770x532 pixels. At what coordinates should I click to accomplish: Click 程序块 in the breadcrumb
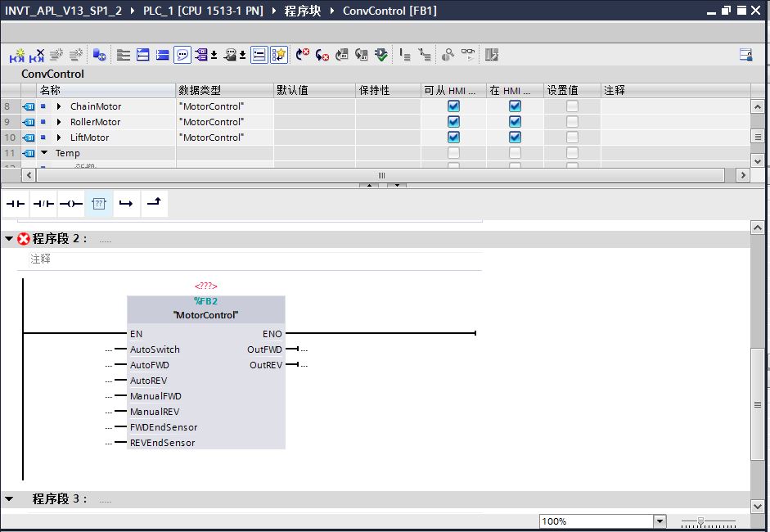[303, 11]
